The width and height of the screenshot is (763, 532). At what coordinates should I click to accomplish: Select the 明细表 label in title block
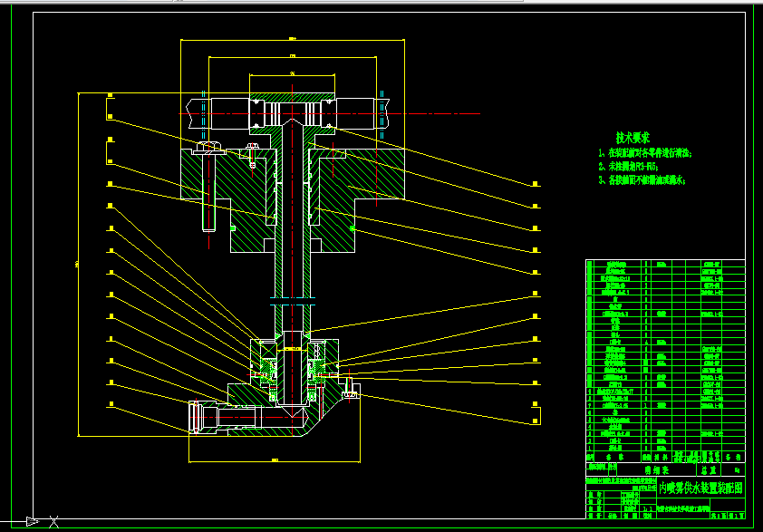(x=657, y=470)
